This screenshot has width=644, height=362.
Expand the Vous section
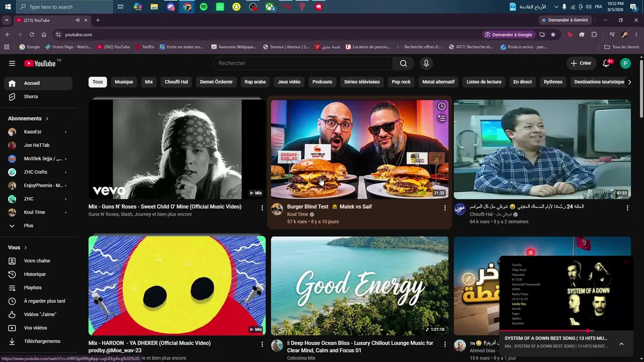point(18,248)
